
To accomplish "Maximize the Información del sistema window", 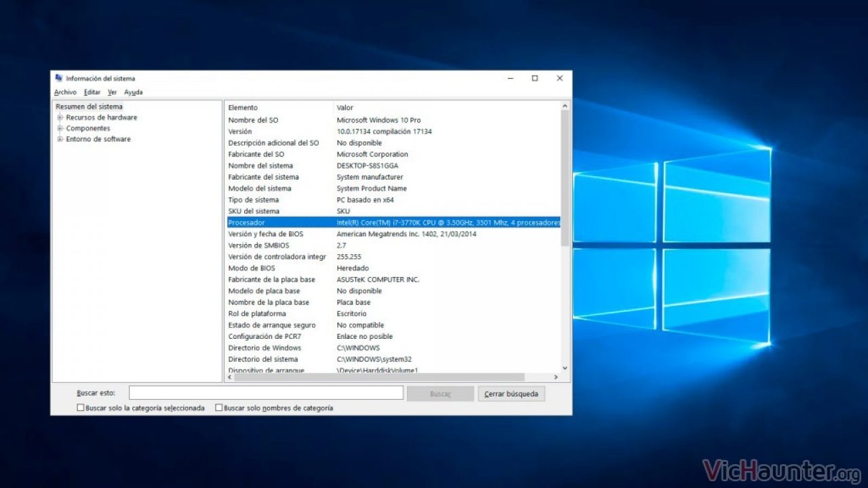I will tap(535, 79).
